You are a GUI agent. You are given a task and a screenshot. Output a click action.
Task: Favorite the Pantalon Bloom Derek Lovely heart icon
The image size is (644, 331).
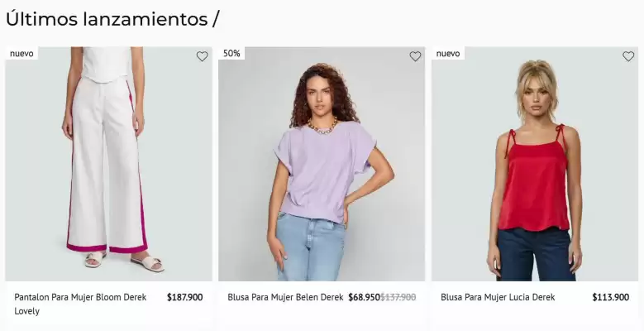(202, 56)
